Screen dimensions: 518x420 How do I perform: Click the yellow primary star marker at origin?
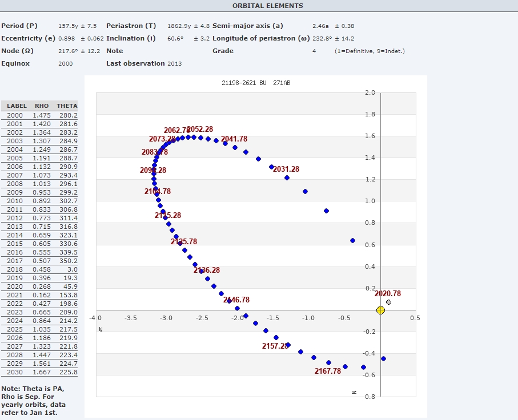coord(381,310)
